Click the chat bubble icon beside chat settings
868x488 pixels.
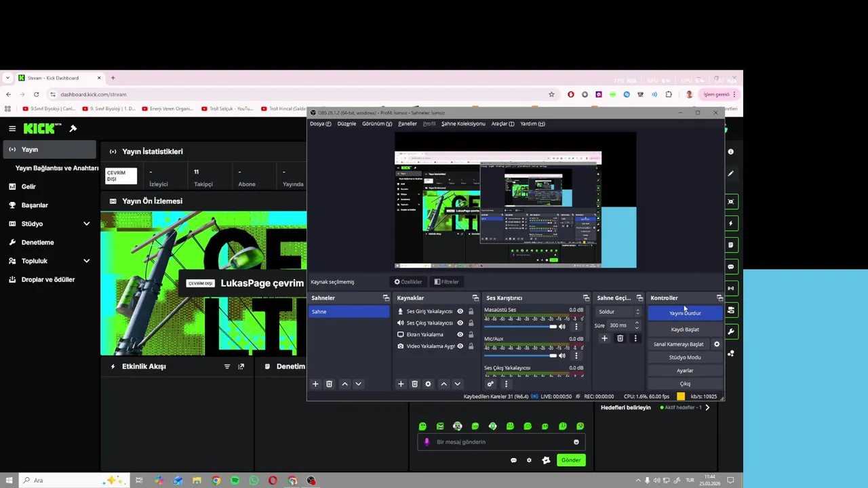pos(513,460)
